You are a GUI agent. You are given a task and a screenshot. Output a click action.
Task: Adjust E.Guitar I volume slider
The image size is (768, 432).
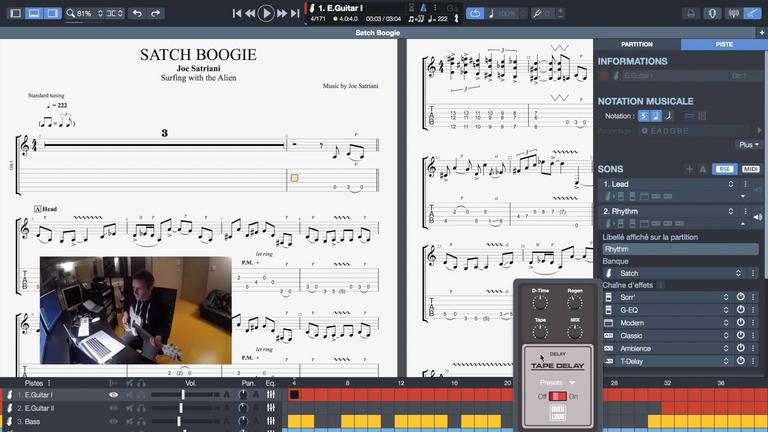pos(182,395)
